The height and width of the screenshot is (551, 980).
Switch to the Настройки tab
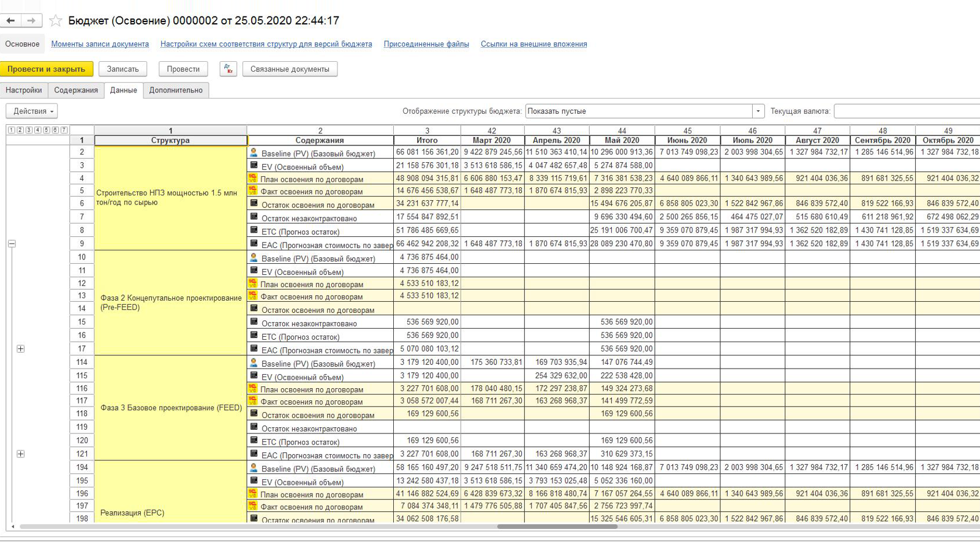click(x=24, y=90)
